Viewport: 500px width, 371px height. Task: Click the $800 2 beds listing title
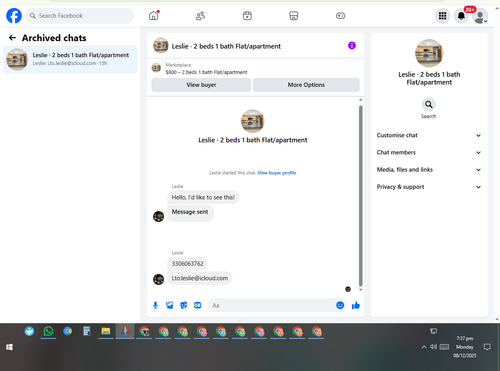point(206,72)
